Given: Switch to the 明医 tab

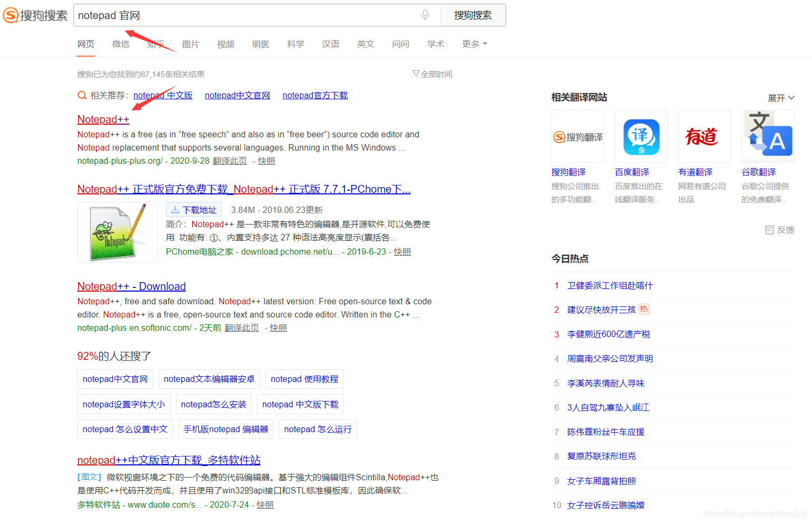Looking at the screenshot, I should 260,44.
